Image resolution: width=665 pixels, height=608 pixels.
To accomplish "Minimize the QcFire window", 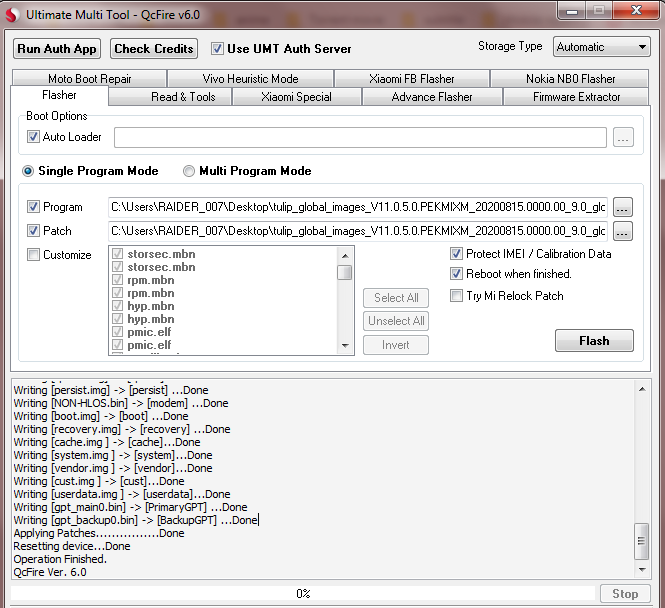I will click(572, 11).
